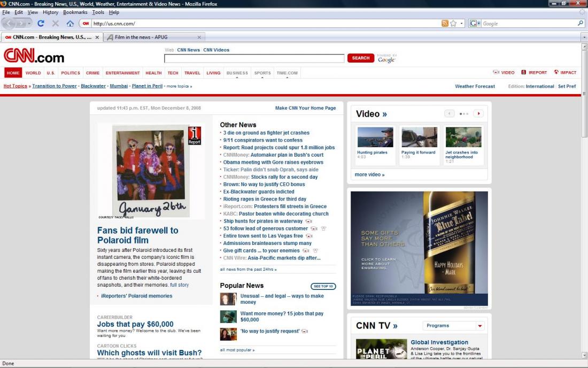Image resolution: width=588 pixels, height=368 pixels.
Task: Open Make CNN Your Home Page link
Action: (x=306, y=108)
